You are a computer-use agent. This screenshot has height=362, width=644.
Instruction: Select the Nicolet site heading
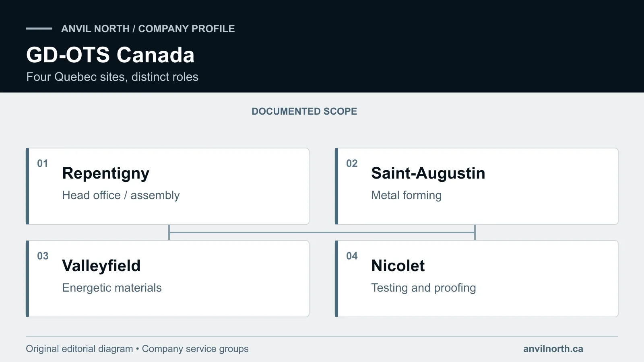click(398, 266)
